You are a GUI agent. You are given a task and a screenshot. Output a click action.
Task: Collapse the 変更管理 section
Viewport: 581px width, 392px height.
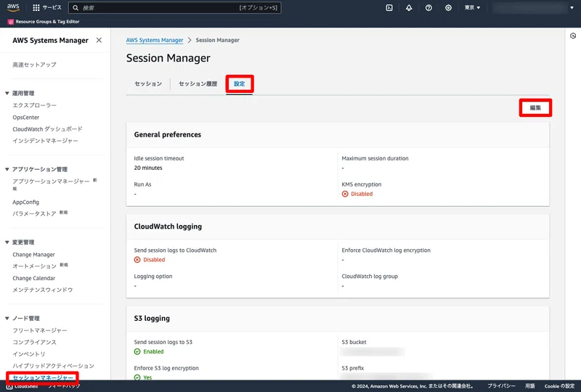pos(7,242)
